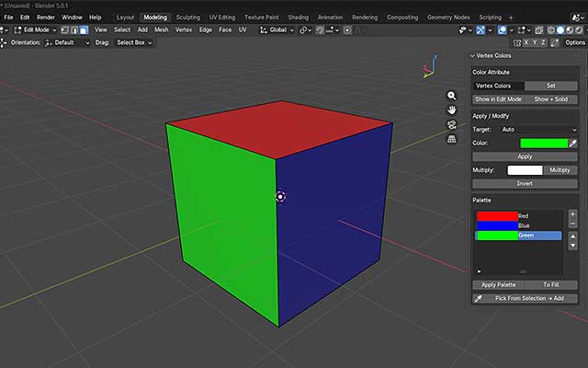The width and height of the screenshot is (588, 368).
Task: Move palette entry up
Action: [x=572, y=236]
